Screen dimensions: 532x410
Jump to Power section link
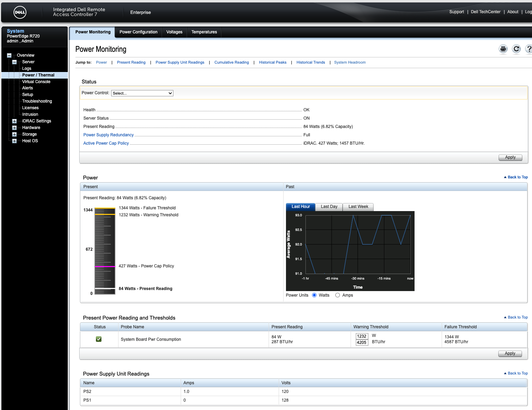tap(101, 63)
